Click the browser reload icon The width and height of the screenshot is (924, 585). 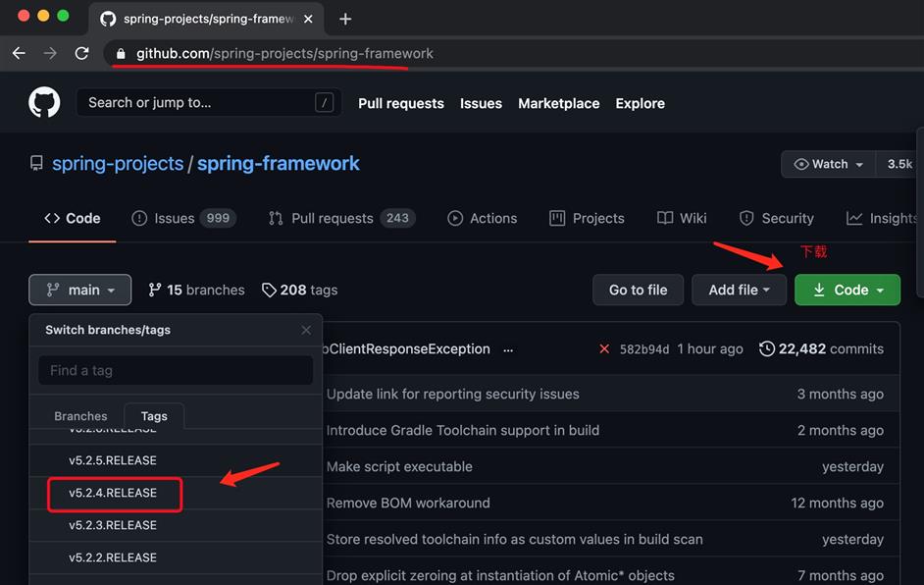(x=82, y=54)
